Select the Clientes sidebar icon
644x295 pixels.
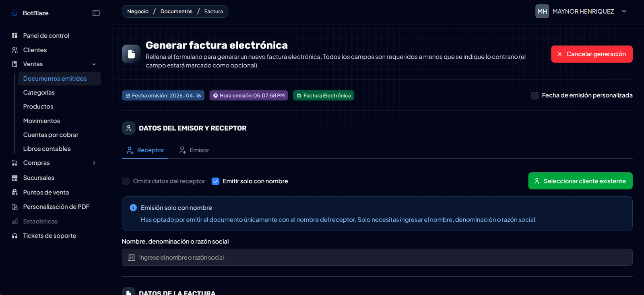pos(15,49)
